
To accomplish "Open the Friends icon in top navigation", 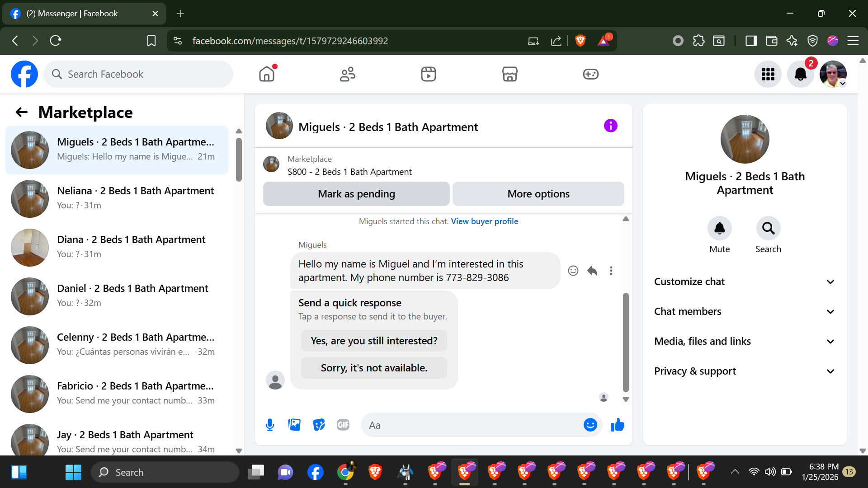I will click(x=348, y=74).
